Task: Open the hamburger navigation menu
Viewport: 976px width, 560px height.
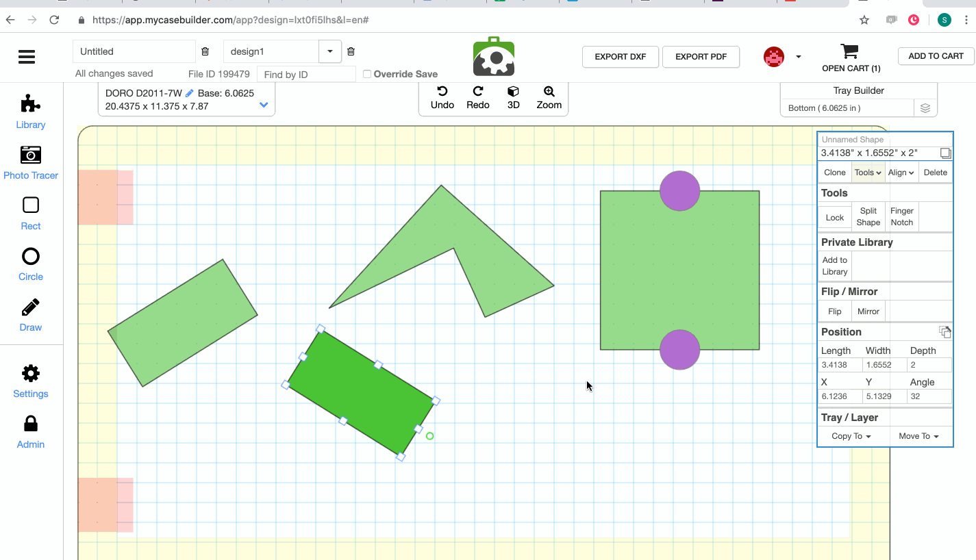Action: pyautogui.click(x=26, y=57)
